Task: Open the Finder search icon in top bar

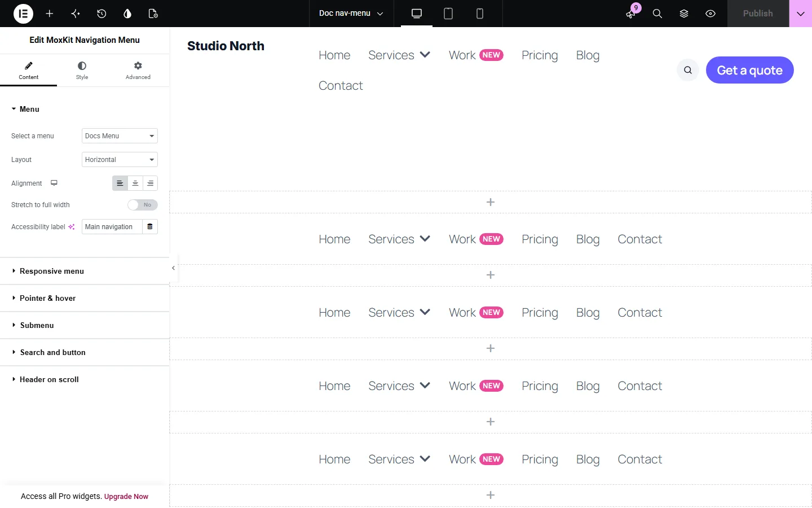Action: (657, 14)
